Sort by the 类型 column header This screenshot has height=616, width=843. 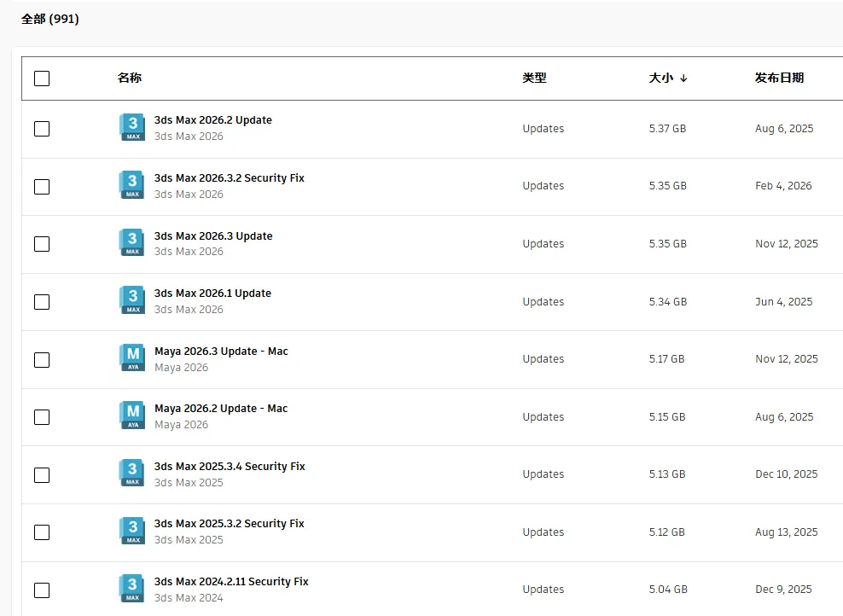pos(534,78)
